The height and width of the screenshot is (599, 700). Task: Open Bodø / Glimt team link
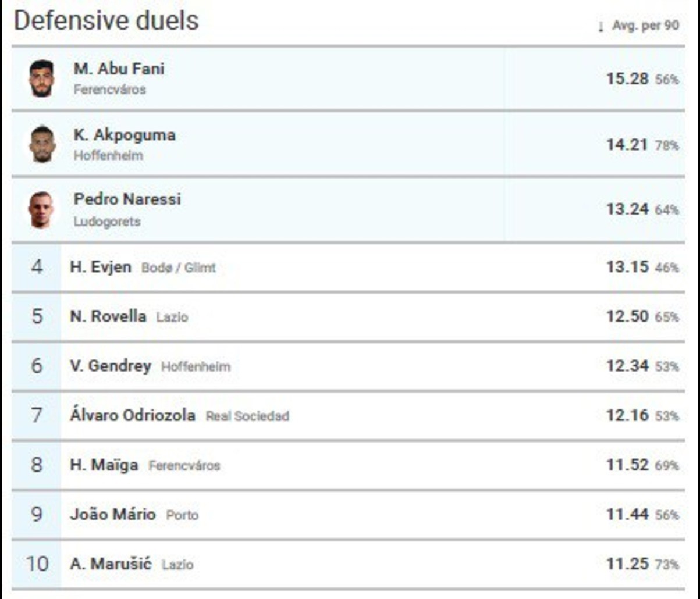pos(178,268)
